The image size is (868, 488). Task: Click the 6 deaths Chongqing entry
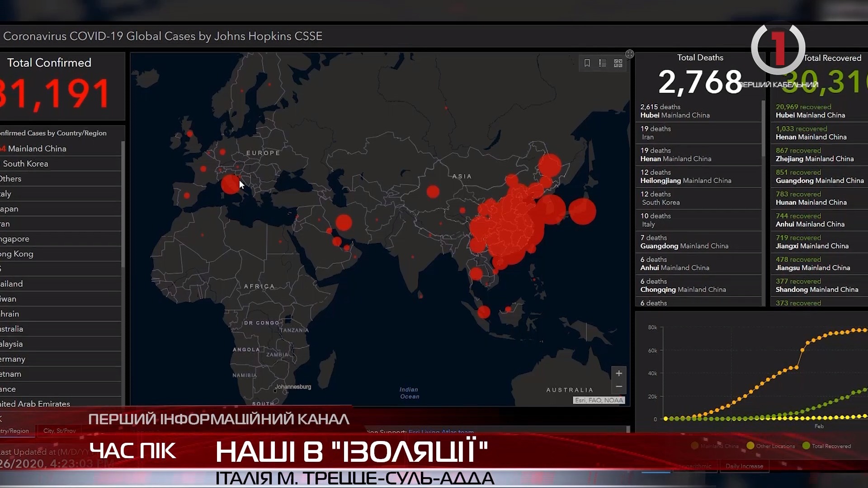pos(698,285)
